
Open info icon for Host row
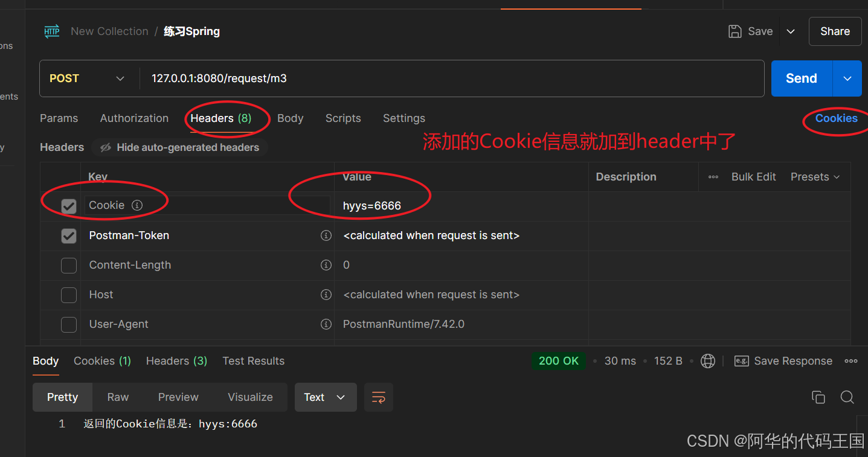click(326, 295)
